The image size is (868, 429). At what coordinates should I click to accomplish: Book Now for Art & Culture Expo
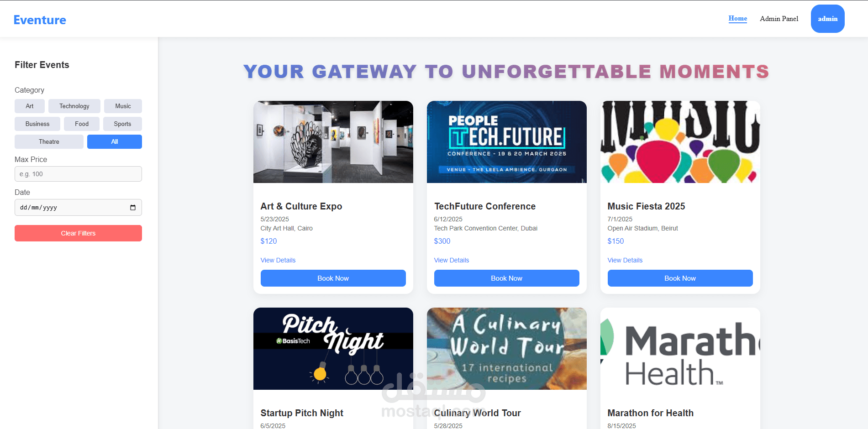pos(333,278)
